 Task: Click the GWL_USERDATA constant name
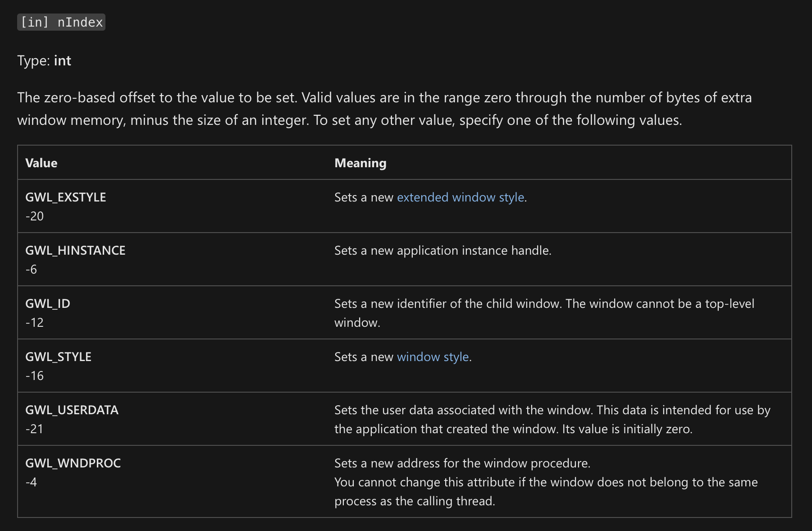tap(72, 410)
